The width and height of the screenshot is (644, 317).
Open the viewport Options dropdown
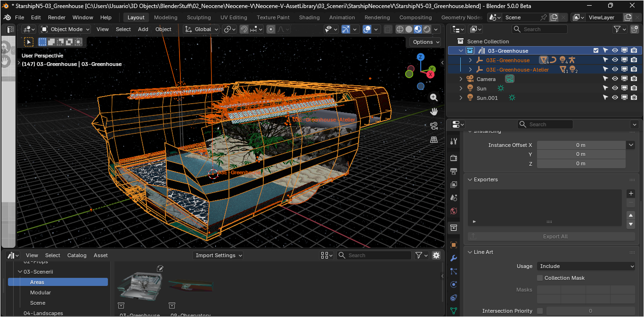tap(426, 42)
